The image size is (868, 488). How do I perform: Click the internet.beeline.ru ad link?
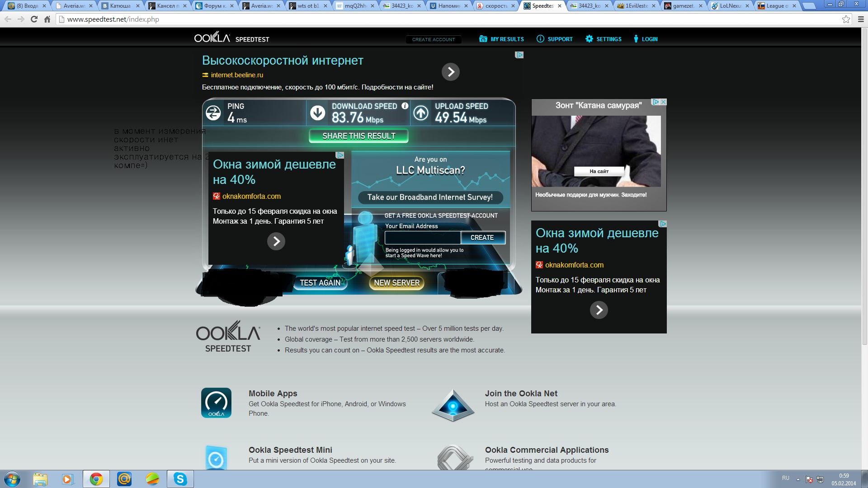pos(237,75)
